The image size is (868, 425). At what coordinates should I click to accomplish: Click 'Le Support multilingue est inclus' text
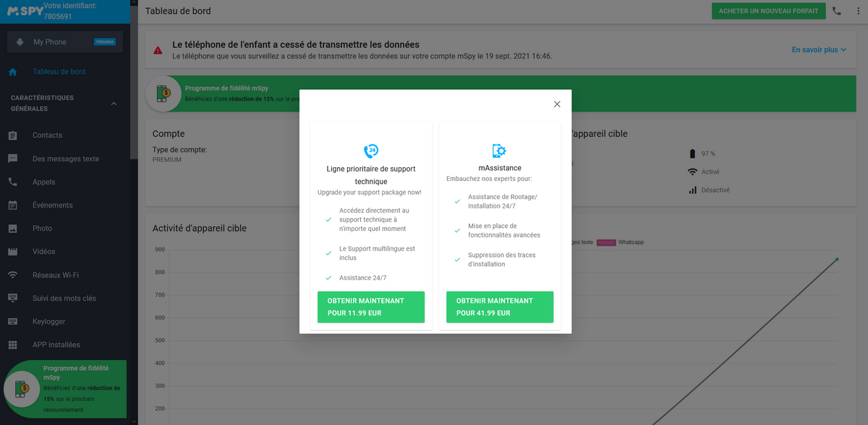tap(377, 253)
